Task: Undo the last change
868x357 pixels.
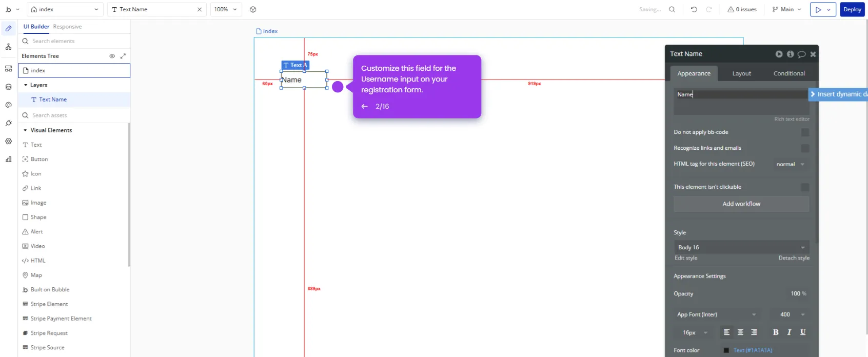Action: click(694, 9)
